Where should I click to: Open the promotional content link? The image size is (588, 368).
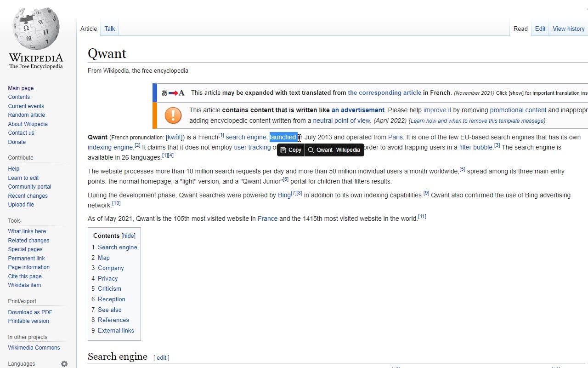(x=518, y=110)
